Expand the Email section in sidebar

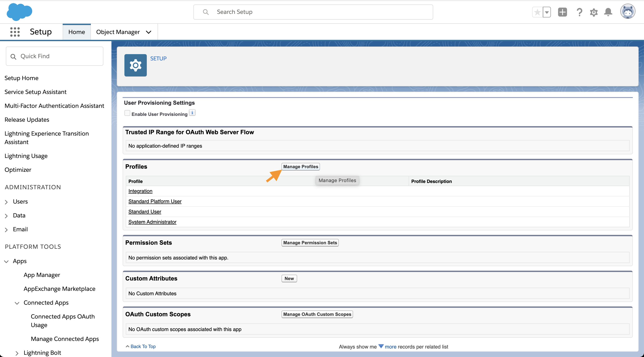click(x=6, y=229)
